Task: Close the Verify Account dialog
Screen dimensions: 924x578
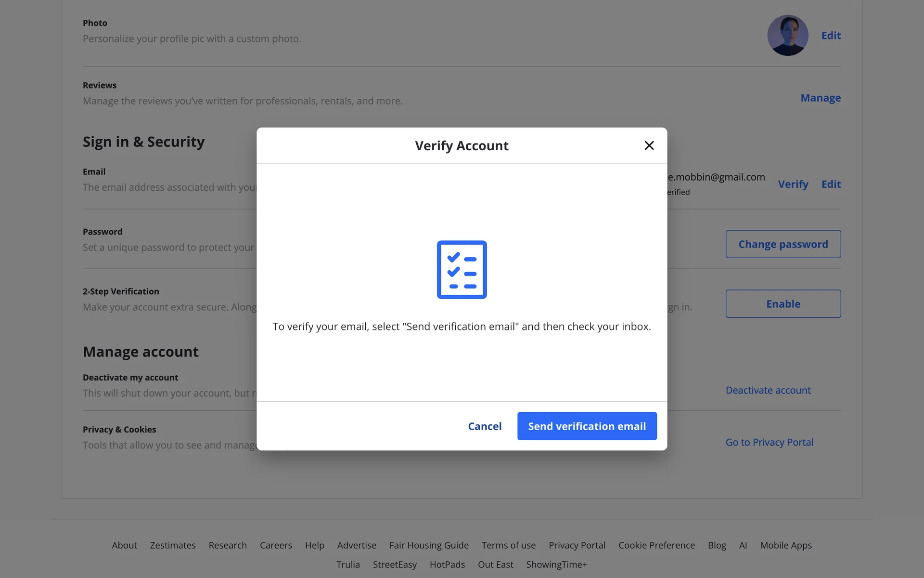Action: [x=649, y=145]
